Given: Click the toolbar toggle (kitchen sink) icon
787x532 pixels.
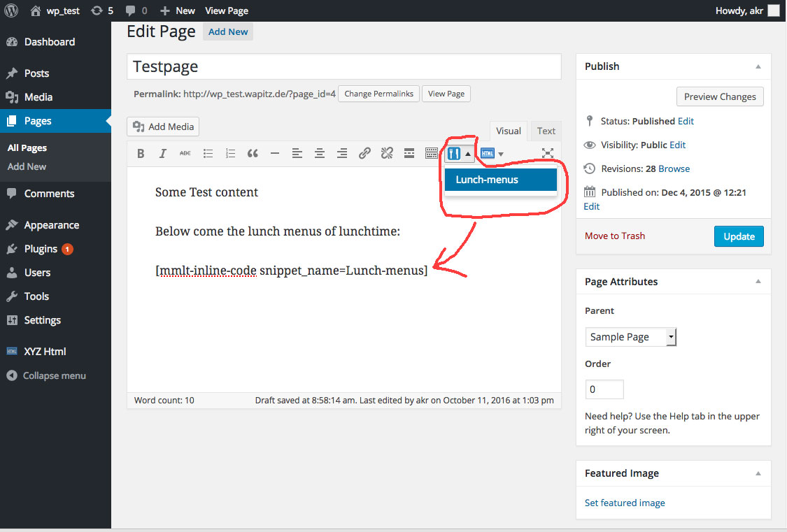Looking at the screenshot, I should (x=432, y=154).
